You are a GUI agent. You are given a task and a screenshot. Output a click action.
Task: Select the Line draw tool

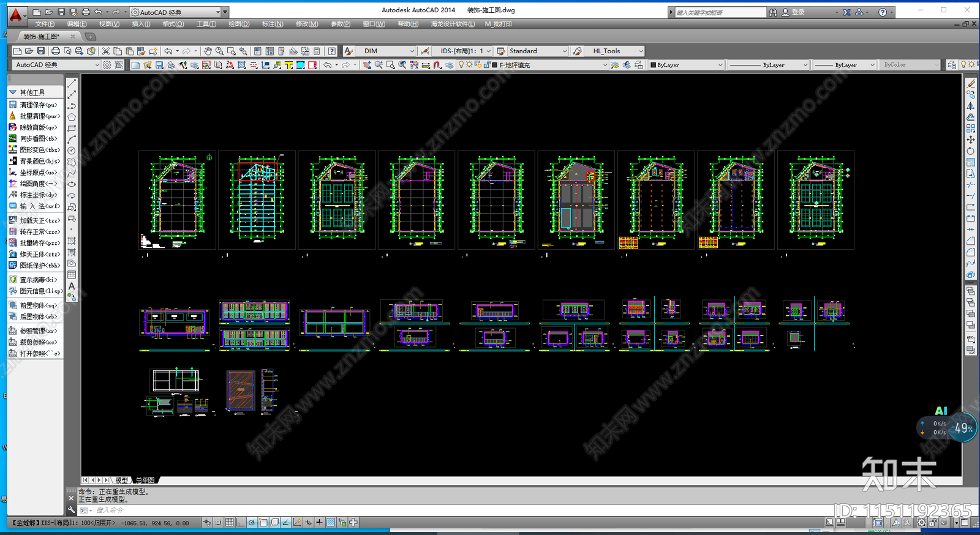[72, 83]
